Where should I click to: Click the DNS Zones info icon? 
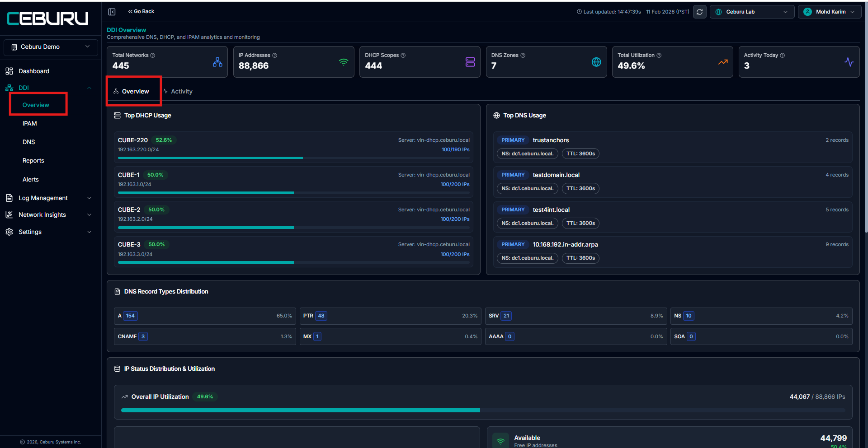pyautogui.click(x=523, y=56)
